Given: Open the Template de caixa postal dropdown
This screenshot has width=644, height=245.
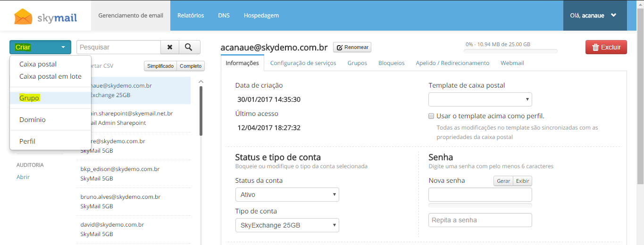Looking at the screenshot, I should pos(480,99).
